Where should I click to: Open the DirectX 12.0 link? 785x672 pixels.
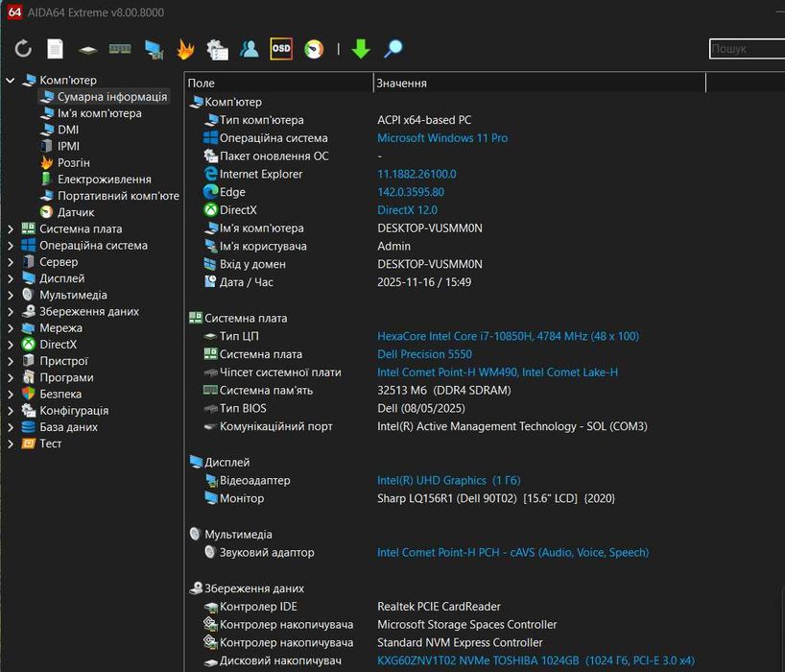[407, 210]
